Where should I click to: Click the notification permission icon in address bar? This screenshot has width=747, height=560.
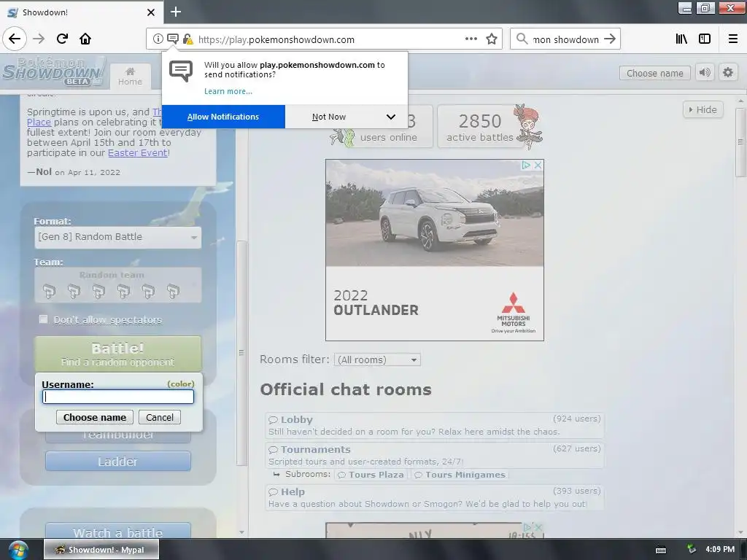coord(173,39)
